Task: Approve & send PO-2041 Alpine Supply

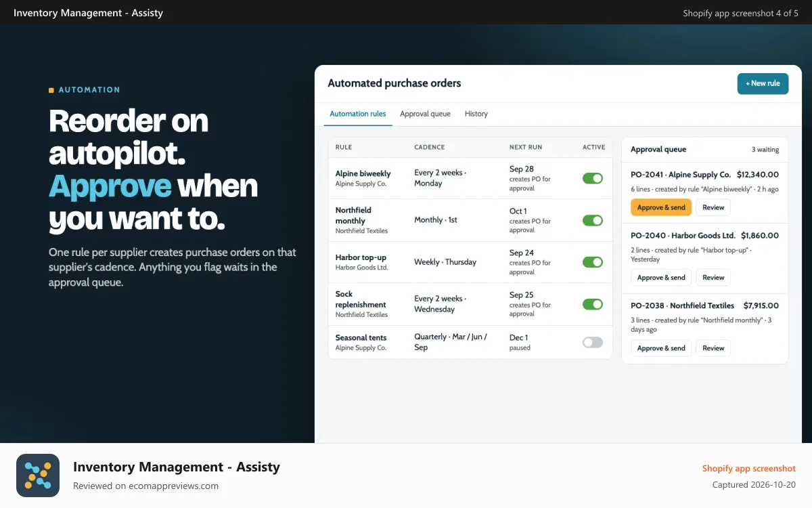Action: pos(661,207)
